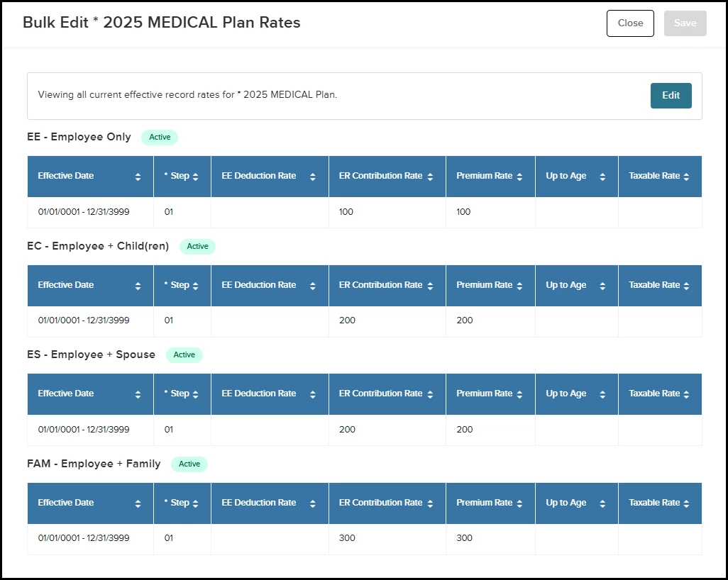This screenshot has width=728, height=580.
Task: Click the EE Deduction Rate header in Employee + Spouse table
Action: coord(259,394)
